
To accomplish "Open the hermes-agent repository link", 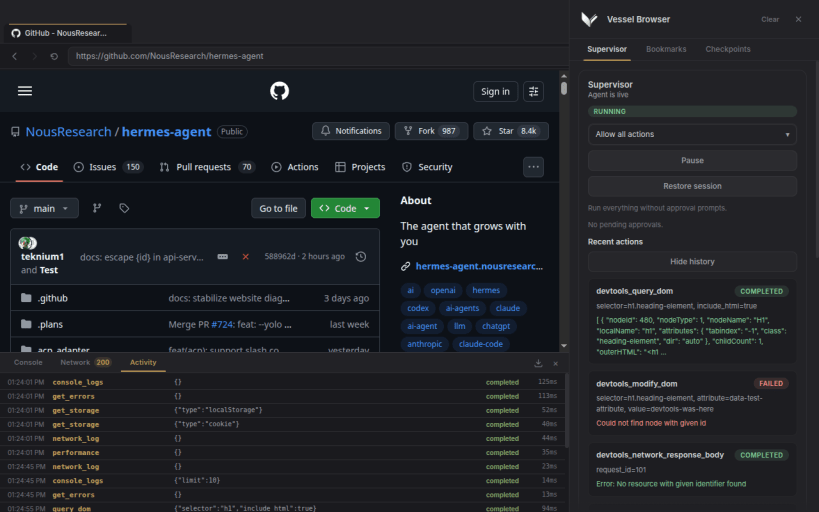I will click(x=166, y=132).
